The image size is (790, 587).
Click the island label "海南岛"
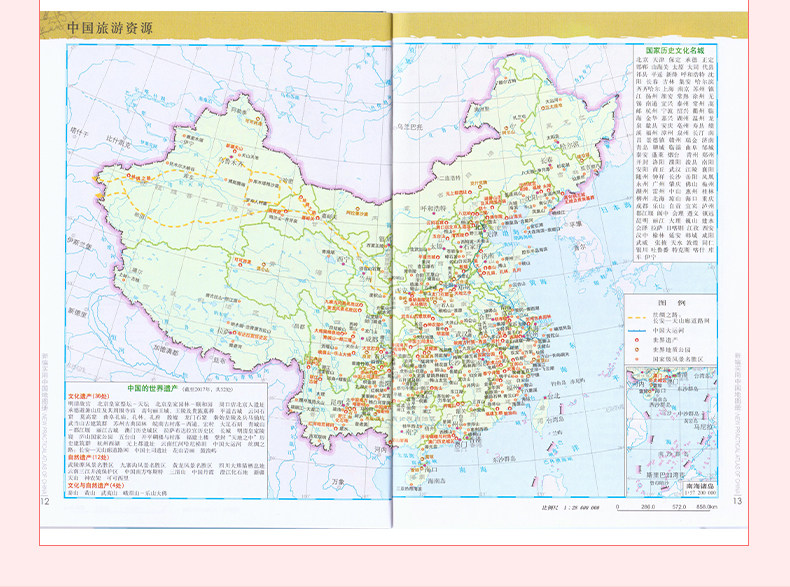tap(434, 481)
